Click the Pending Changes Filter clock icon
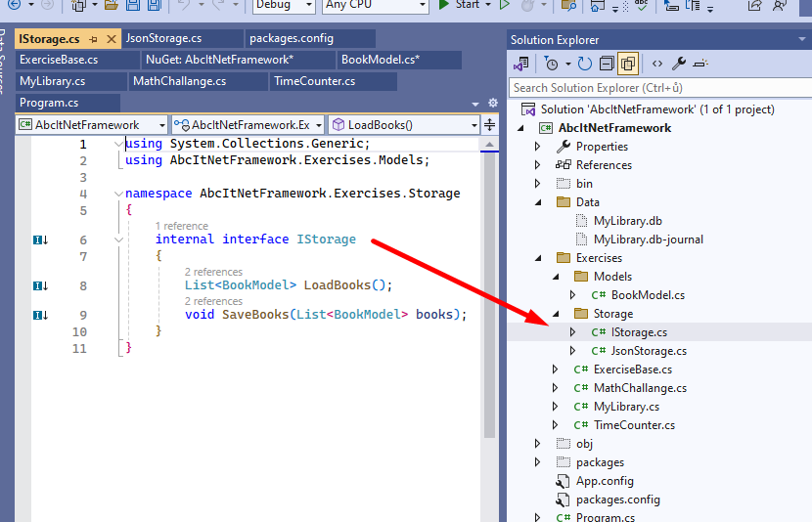This screenshot has width=812, height=522. (552, 64)
